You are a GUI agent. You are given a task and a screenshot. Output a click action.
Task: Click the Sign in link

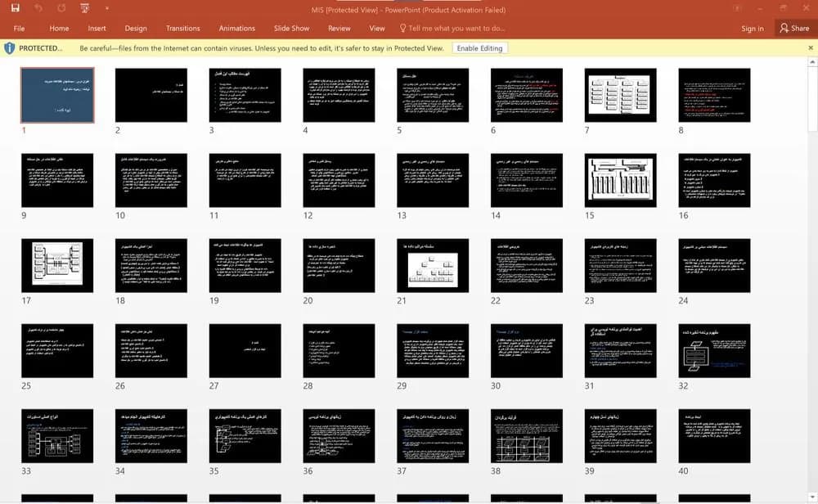753,28
